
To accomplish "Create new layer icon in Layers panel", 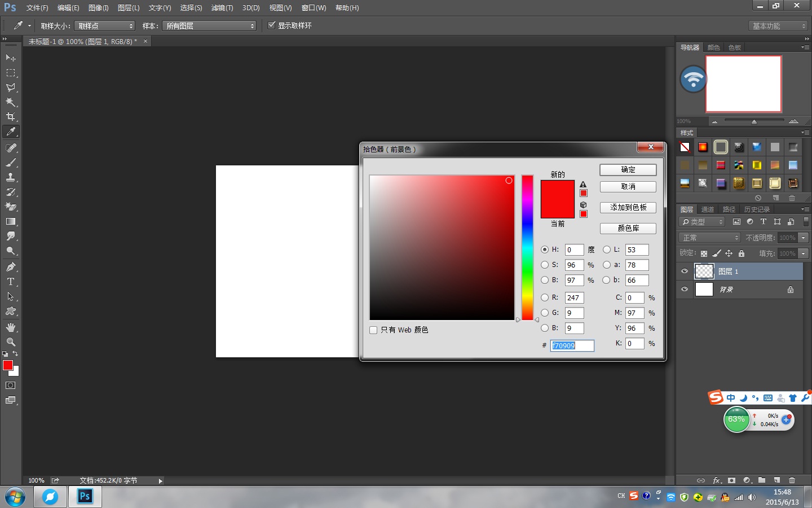I will click(777, 480).
